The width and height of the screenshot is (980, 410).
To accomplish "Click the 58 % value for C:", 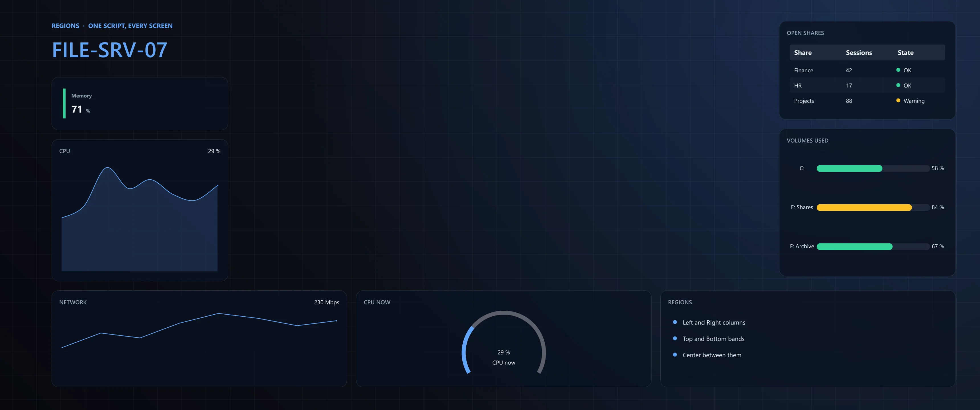I will pos(937,168).
